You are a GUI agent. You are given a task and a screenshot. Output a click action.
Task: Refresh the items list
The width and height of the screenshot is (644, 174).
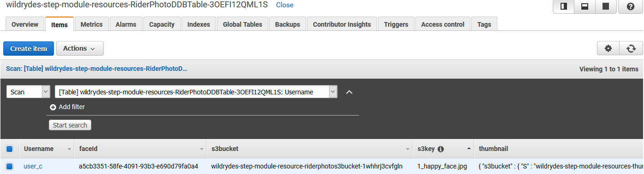click(631, 48)
